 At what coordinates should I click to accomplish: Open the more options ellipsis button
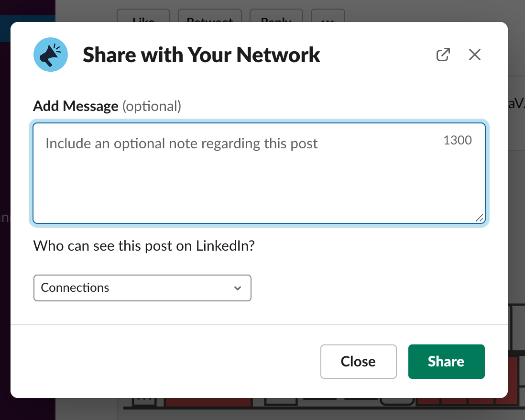[328, 16]
